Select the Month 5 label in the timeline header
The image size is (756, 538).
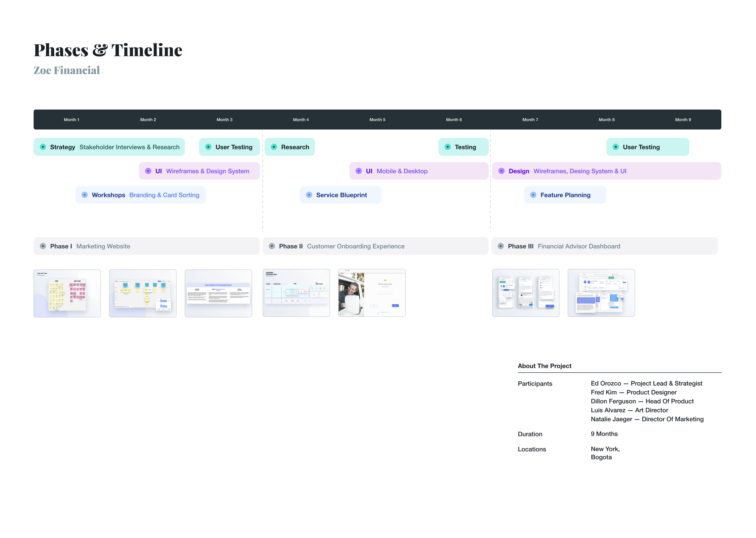point(377,120)
